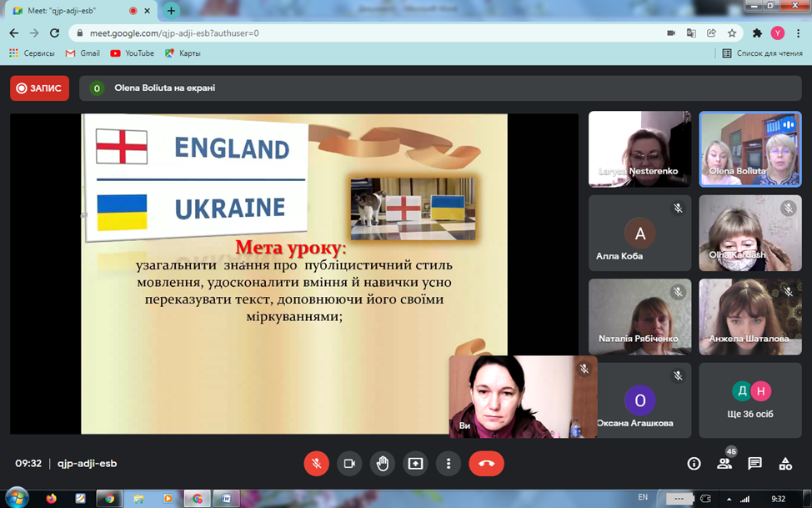The image size is (812, 508).
Task: Open Windows Explorer from taskbar
Action: pyautogui.click(x=138, y=499)
